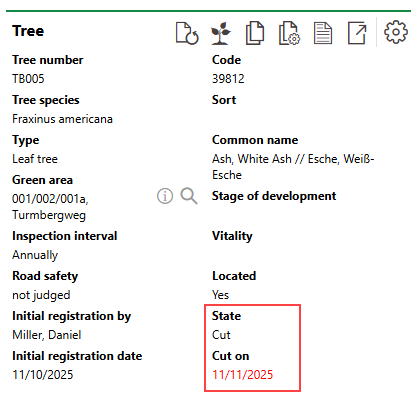Click the tree number value TB005
Viewport: 418px width, 398px height.
click(x=28, y=79)
